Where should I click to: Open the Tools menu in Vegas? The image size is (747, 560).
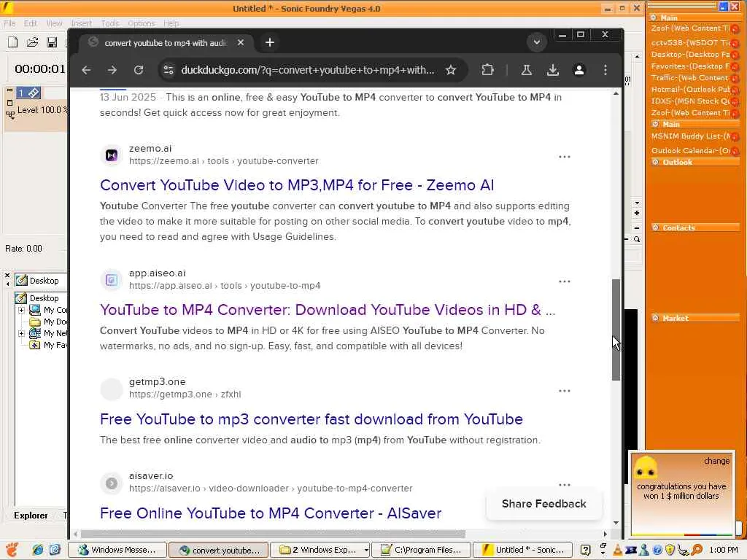point(110,23)
